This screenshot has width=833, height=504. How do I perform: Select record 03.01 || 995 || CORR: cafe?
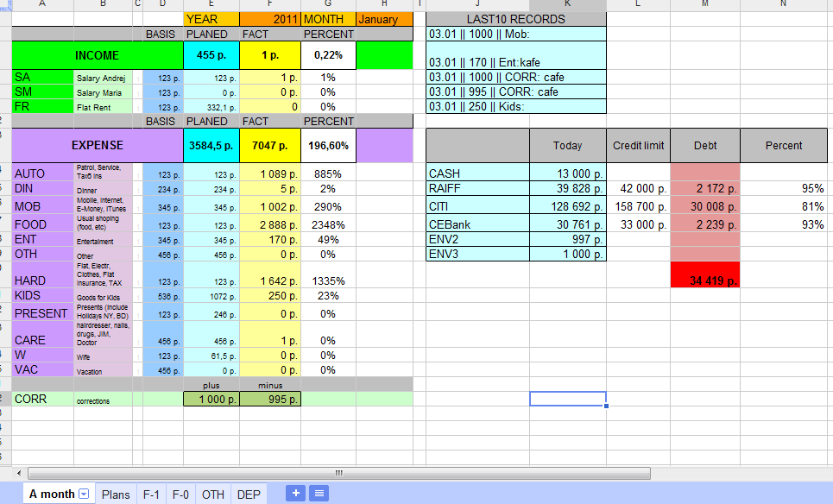(516, 91)
